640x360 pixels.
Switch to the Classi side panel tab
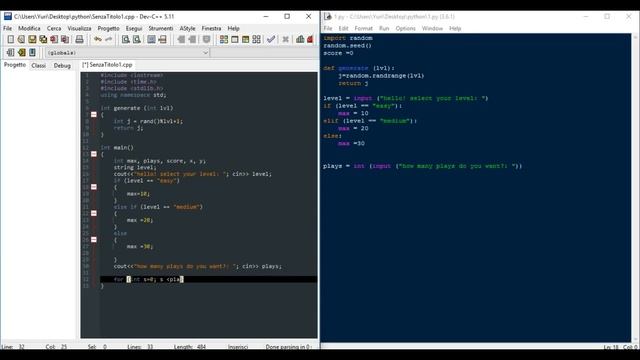click(38, 65)
